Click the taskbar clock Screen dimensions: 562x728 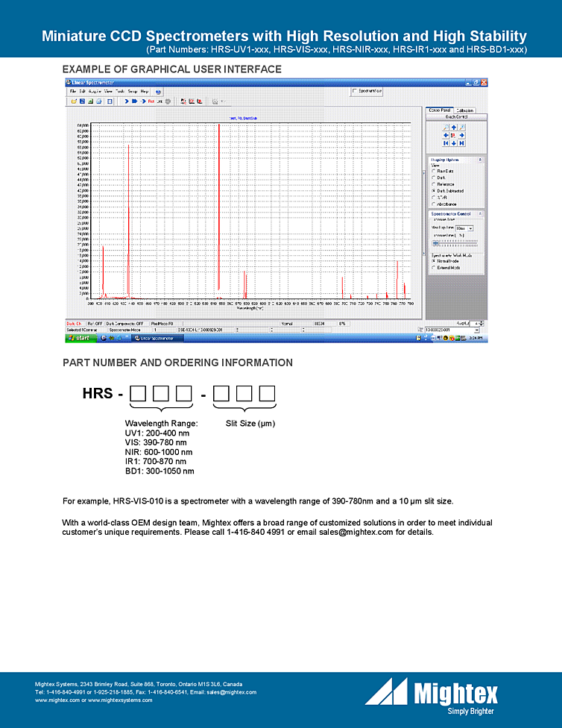click(476, 338)
